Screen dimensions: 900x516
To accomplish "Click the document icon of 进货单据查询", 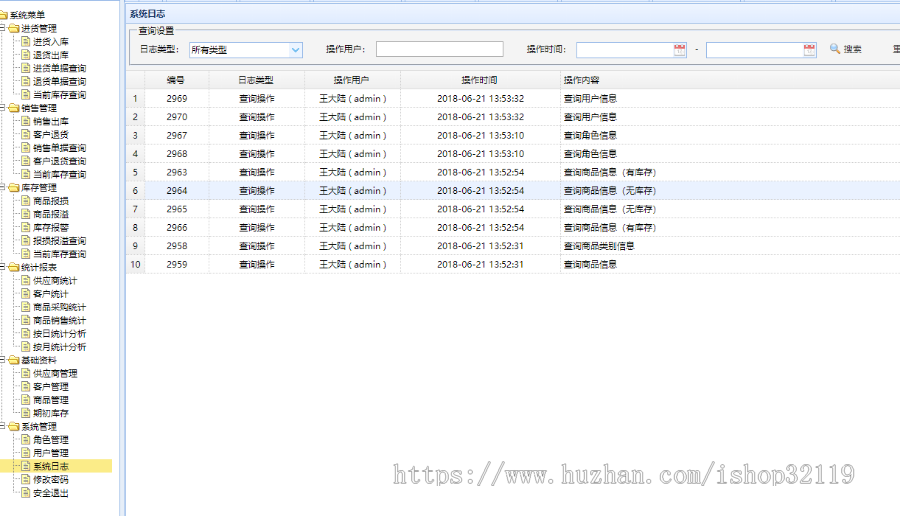I will tap(26, 68).
